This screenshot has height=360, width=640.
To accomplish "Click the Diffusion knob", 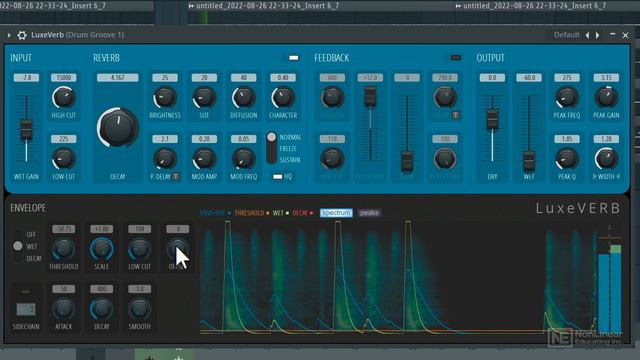I will point(244,98).
